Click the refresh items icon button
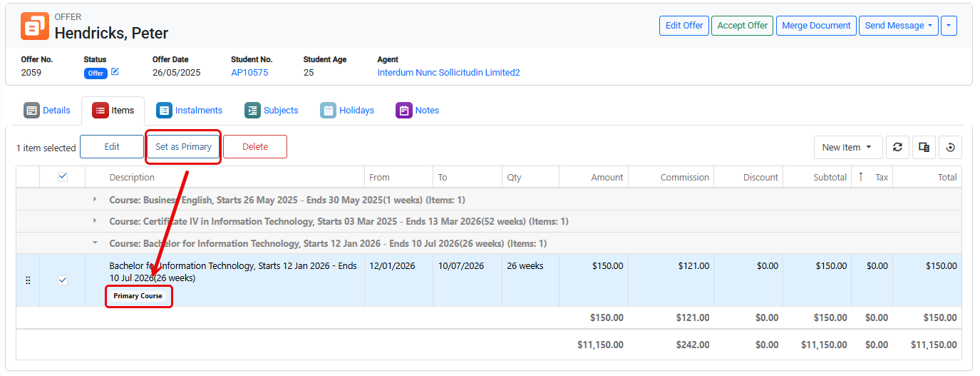This screenshot has height=376, width=980. (897, 147)
